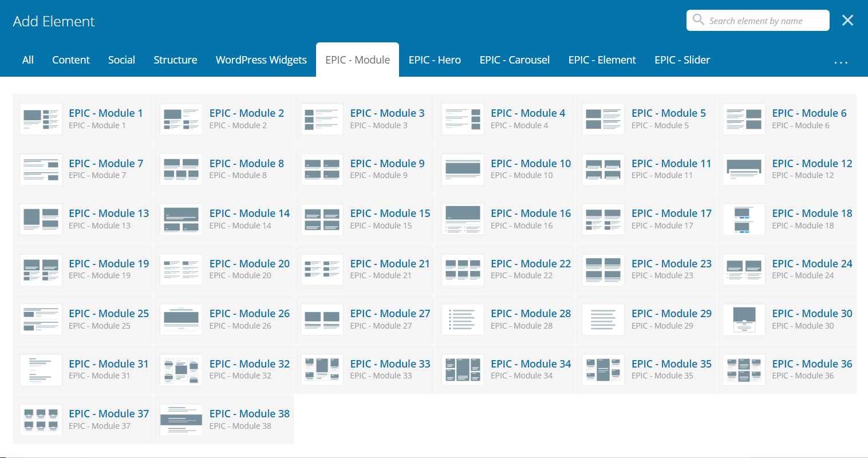Choose the EPIC - Module 28 list icon
The height and width of the screenshot is (458, 868).
click(463, 319)
